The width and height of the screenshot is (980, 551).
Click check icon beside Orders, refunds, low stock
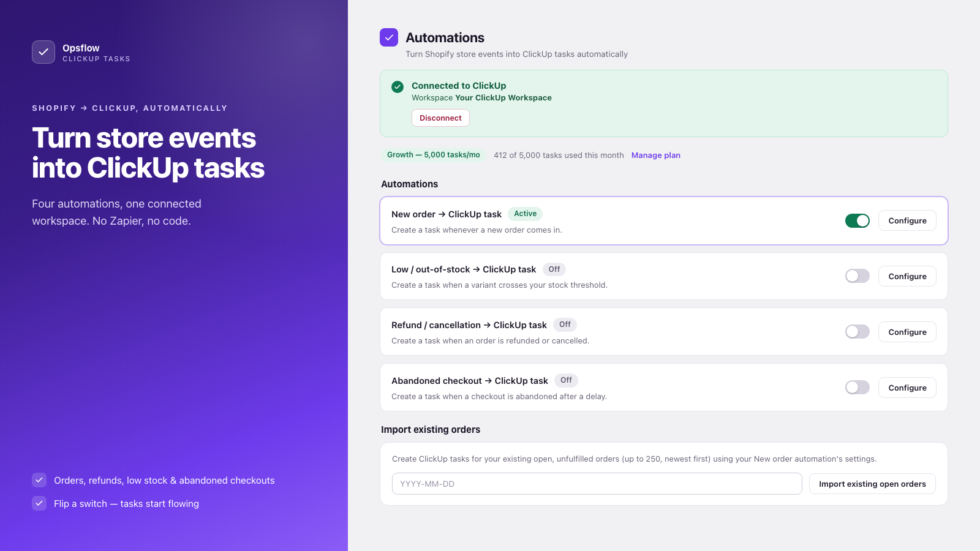(x=39, y=480)
